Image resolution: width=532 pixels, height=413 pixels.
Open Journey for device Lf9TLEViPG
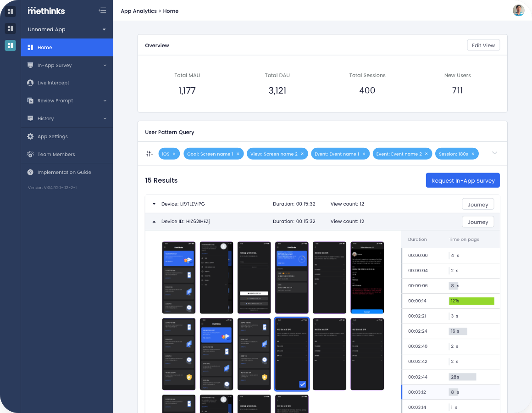click(478, 205)
